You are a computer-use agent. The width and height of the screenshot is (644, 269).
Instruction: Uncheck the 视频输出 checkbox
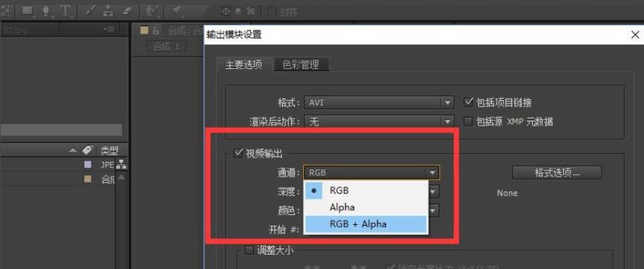237,154
